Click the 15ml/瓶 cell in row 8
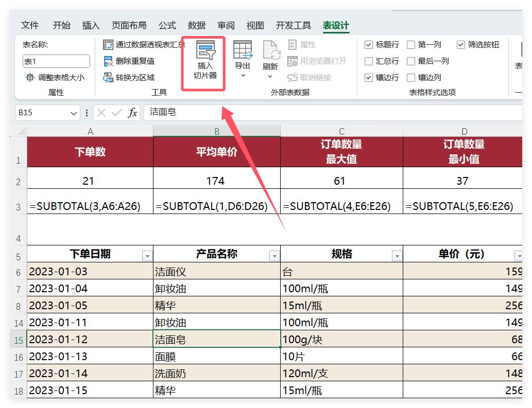The image size is (532, 408). (341, 305)
